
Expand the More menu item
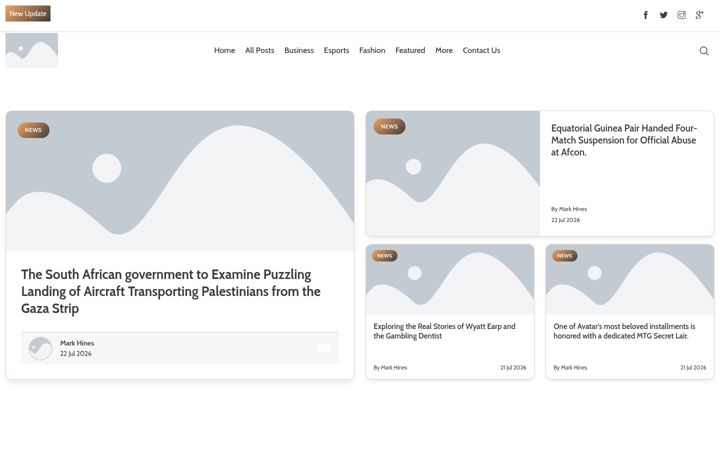444,51
